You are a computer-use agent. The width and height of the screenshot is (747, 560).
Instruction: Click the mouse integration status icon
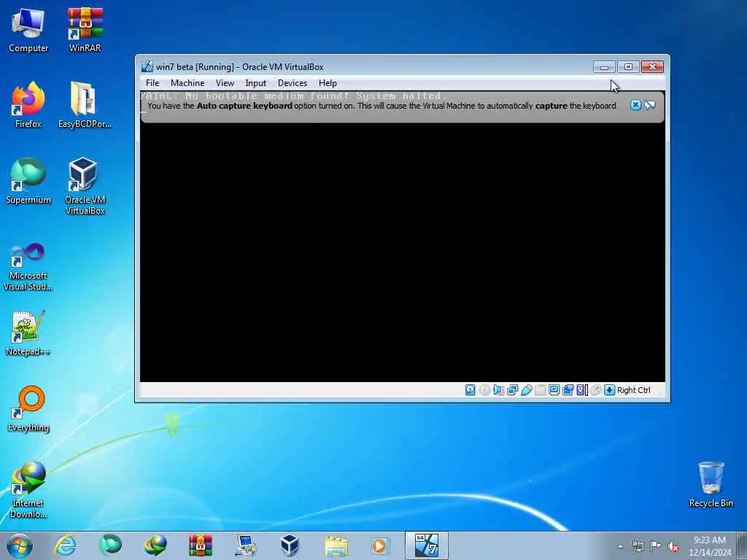tap(595, 390)
